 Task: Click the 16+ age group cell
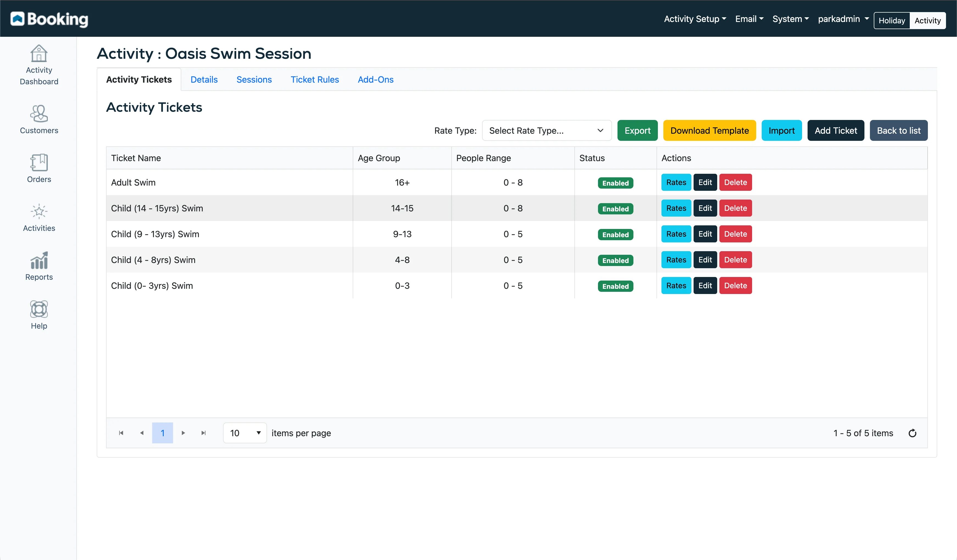pos(402,183)
